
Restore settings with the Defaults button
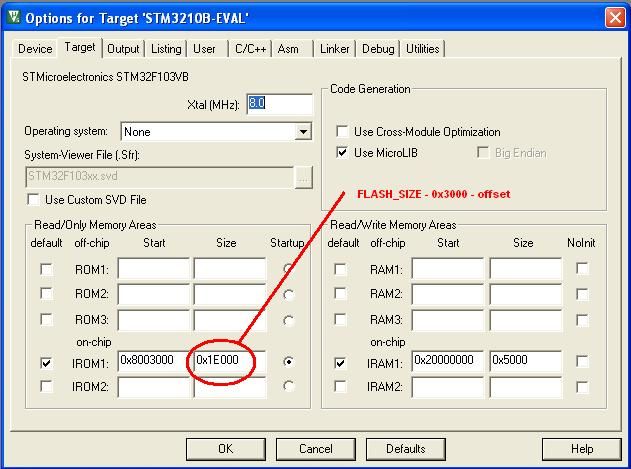[x=406, y=449]
